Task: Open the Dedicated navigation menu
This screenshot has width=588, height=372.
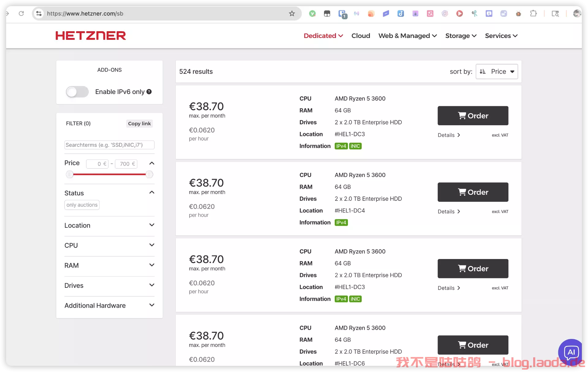Action: tap(323, 36)
